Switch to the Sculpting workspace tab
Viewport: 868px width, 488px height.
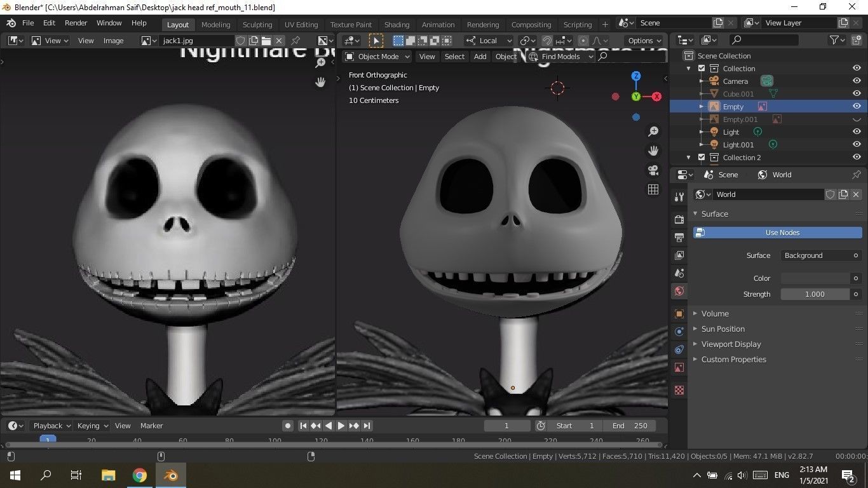click(x=257, y=25)
